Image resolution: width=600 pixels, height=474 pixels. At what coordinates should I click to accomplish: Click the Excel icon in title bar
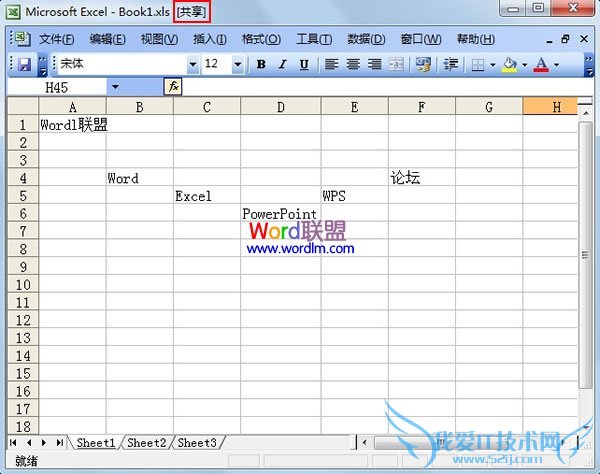pos(13,12)
